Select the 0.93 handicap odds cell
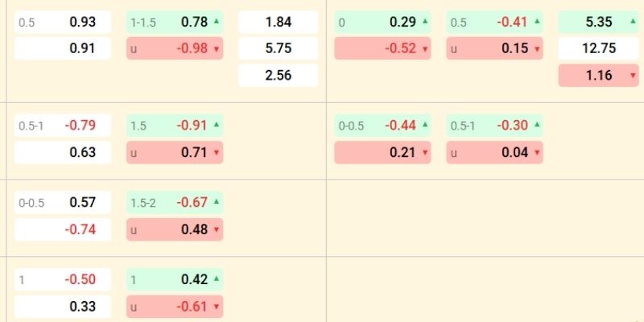This screenshot has width=644, height=322. click(x=63, y=23)
